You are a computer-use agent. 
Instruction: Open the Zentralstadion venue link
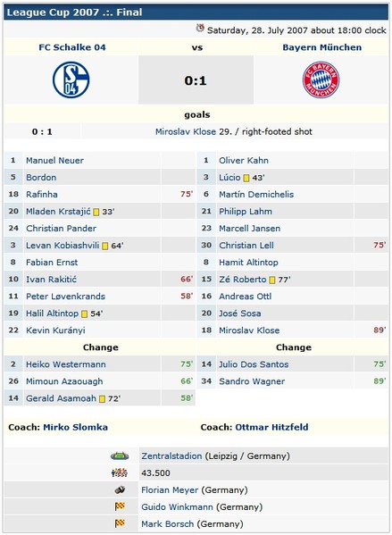[171, 456]
